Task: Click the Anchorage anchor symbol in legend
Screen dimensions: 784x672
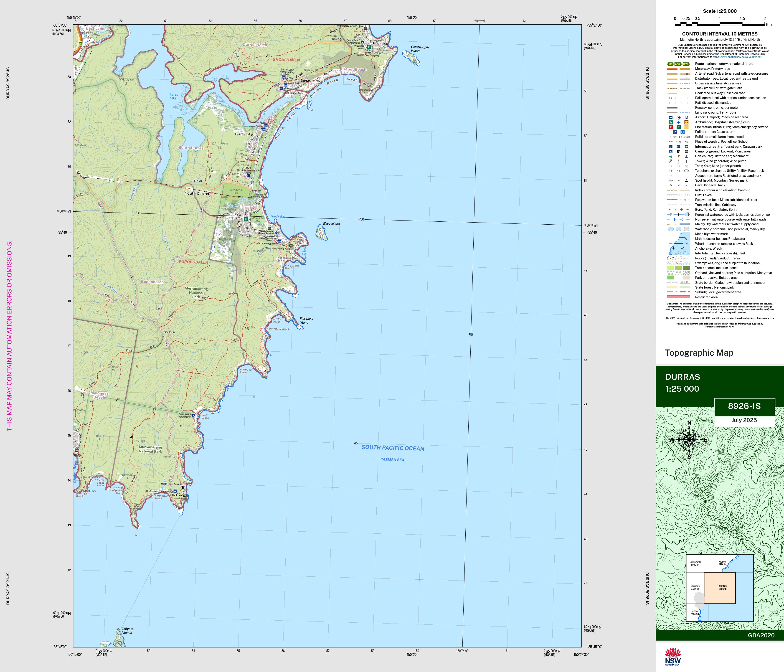Action: [x=673, y=249]
